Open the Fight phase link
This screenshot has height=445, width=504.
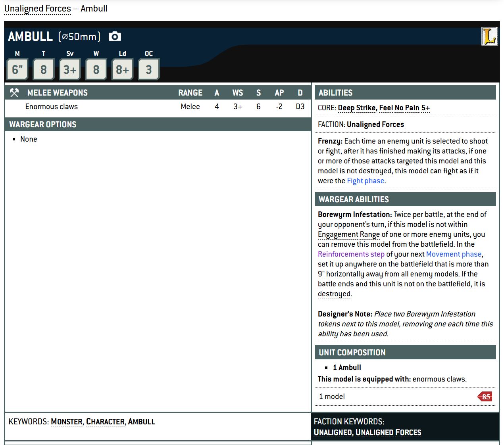click(x=365, y=181)
